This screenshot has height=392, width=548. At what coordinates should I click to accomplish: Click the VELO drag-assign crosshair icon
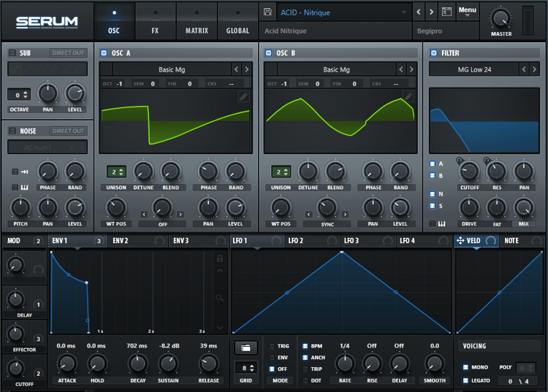coord(460,240)
